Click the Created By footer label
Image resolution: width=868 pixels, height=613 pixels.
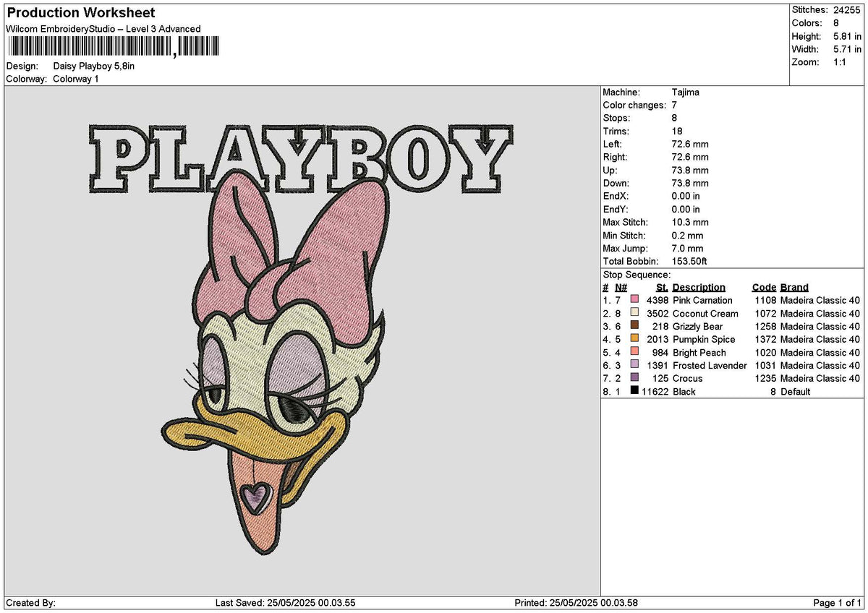click(31, 603)
